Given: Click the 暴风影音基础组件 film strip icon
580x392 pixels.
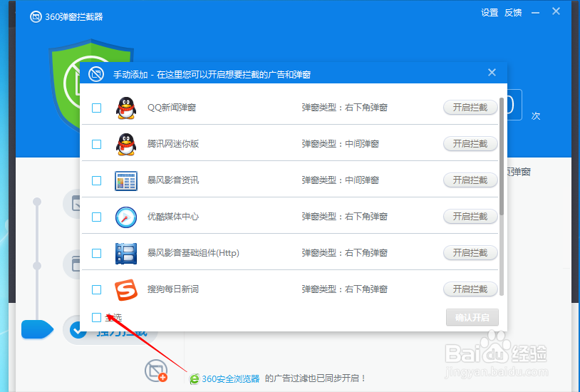Looking at the screenshot, I should 126,254.
